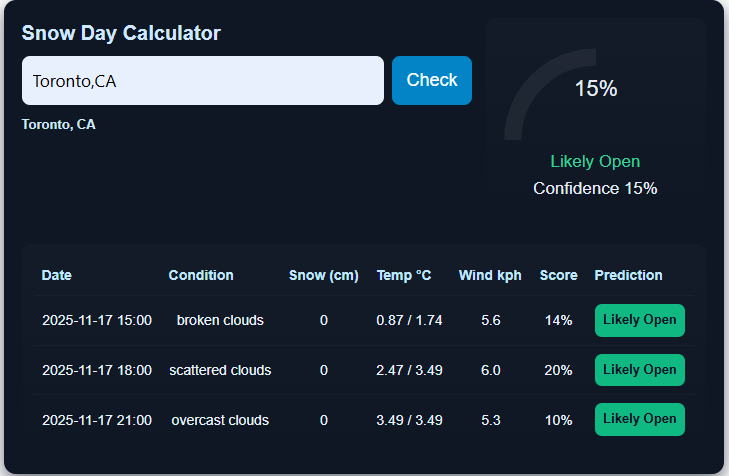The width and height of the screenshot is (729, 476).
Task: Click the Wind kph column header
Action: point(490,275)
